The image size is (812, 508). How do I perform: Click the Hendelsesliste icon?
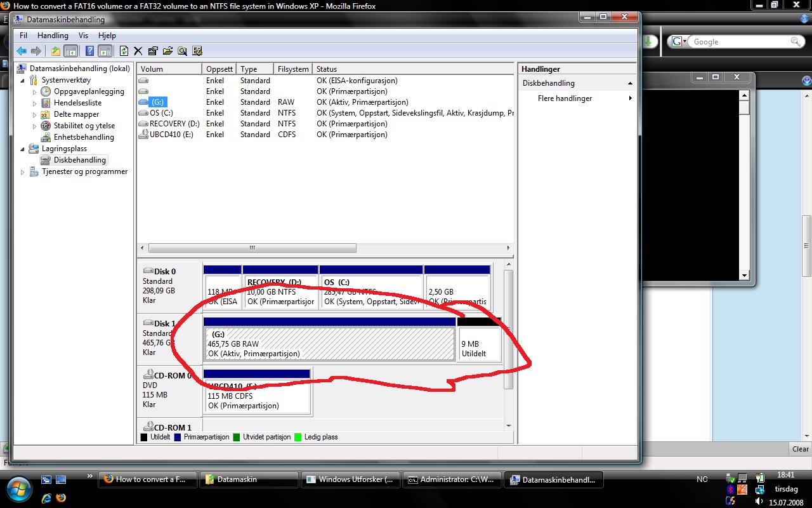pyautogui.click(x=46, y=103)
